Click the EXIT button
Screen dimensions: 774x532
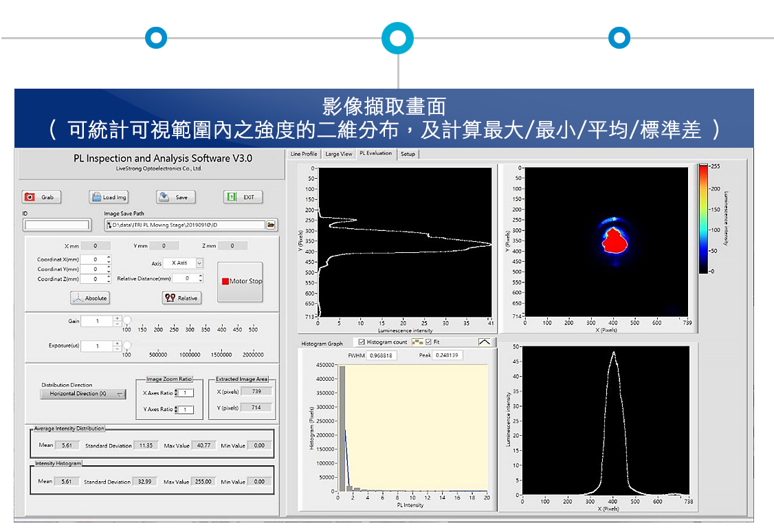pyautogui.click(x=243, y=197)
